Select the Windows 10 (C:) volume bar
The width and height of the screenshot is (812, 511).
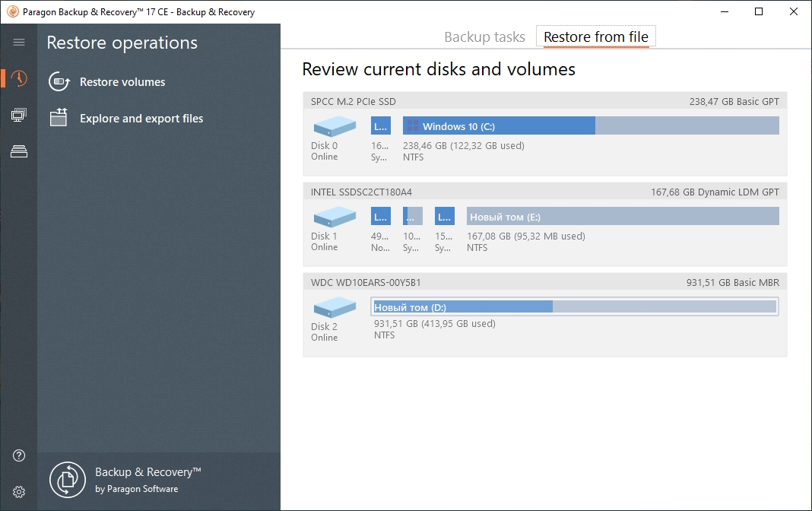(x=591, y=125)
